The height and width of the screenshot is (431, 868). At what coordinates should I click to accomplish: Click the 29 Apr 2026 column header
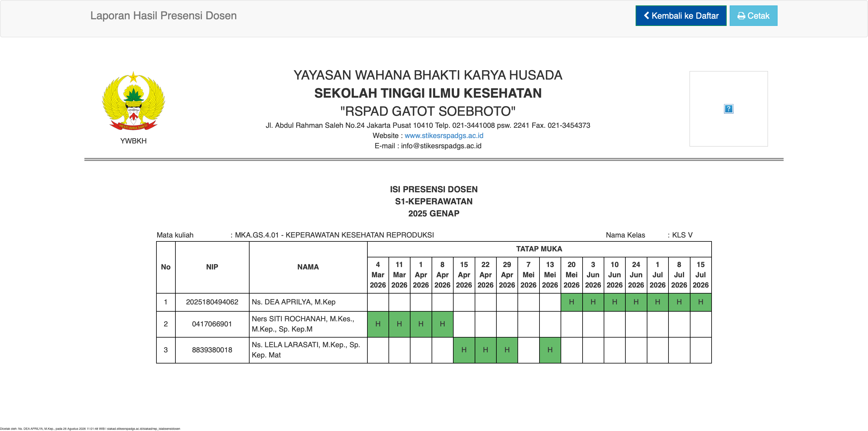point(507,275)
